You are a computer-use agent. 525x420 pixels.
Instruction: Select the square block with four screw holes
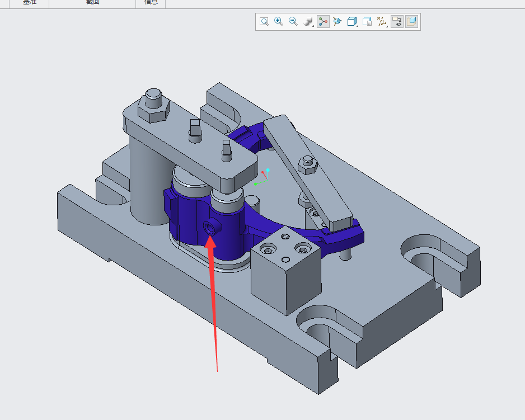(x=286, y=271)
